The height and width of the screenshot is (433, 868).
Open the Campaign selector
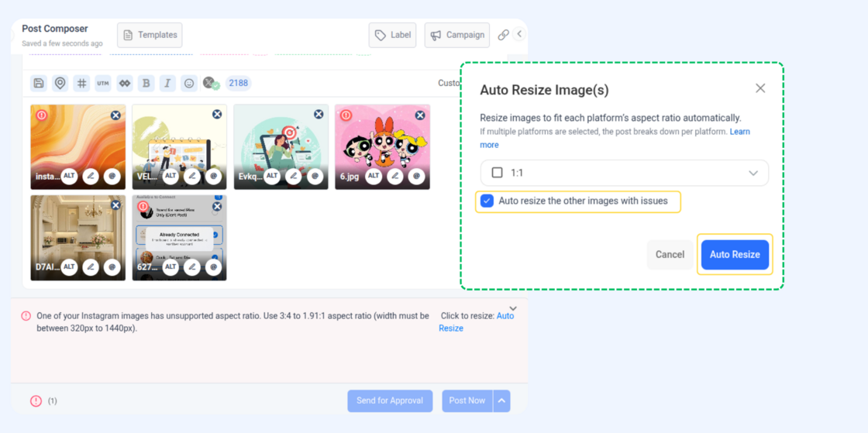[457, 35]
